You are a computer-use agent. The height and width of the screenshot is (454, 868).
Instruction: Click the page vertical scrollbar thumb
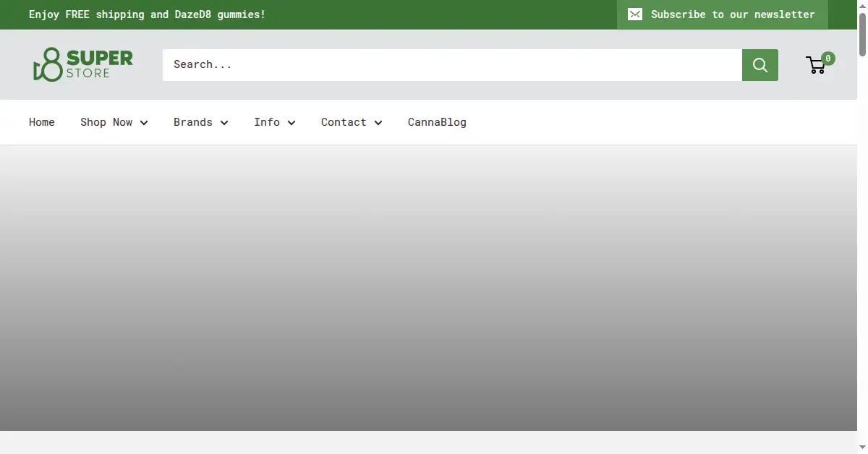point(862,33)
